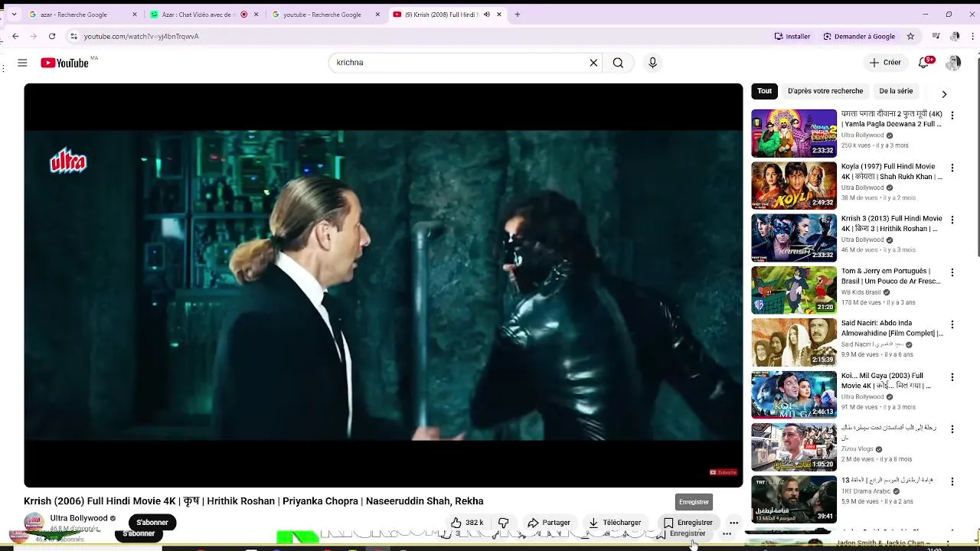Open options menu for Tom & Jerry video
Screen dimensions: 980x551
952,272
